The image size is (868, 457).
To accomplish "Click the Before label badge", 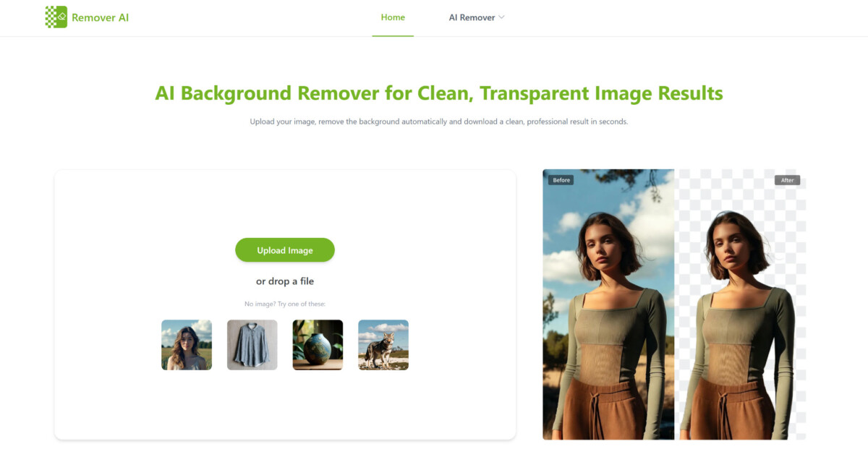I will tap(561, 180).
